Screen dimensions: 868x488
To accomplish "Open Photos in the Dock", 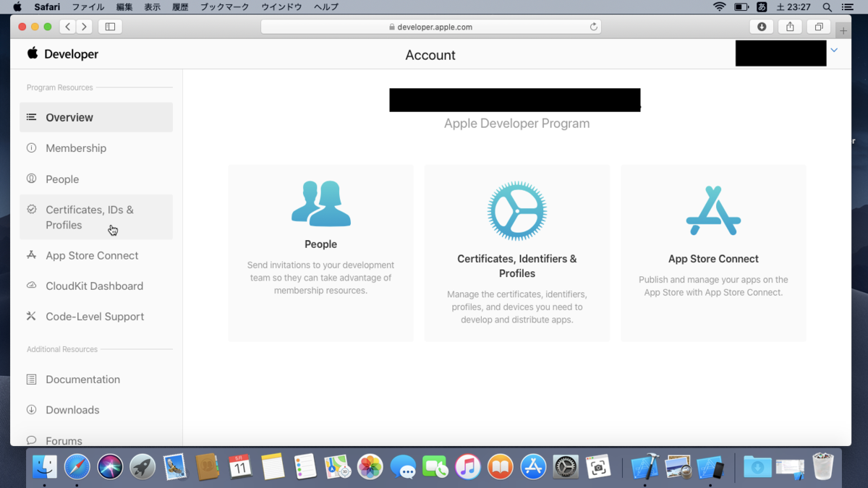I will 370,467.
